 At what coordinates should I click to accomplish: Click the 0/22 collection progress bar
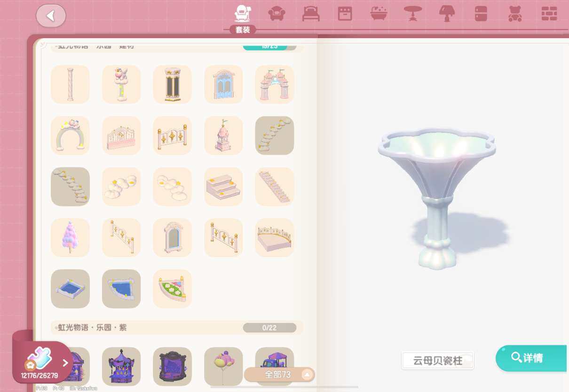[269, 328]
